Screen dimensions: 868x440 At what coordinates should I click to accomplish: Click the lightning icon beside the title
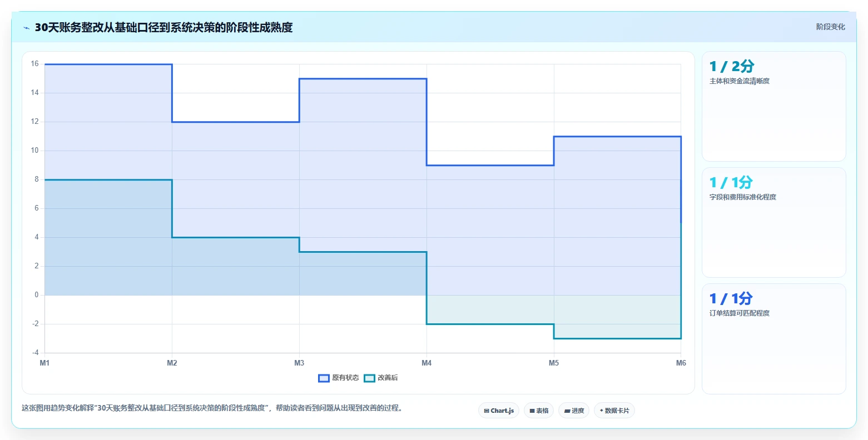(26, 28)
